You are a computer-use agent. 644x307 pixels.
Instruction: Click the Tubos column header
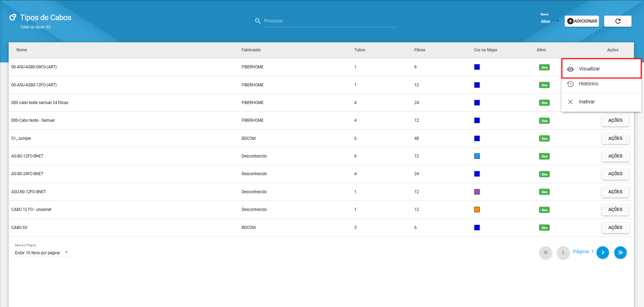pos(360,50)
